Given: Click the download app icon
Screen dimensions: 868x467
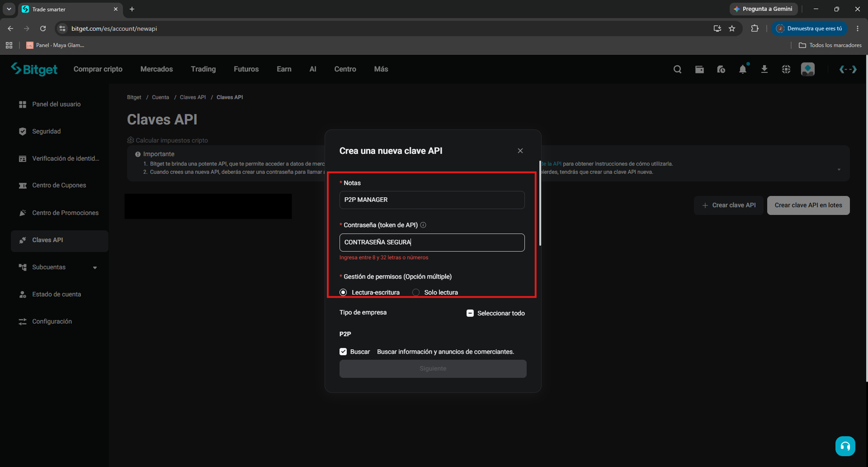Looking at the screenshot, I should [x=764, y=69].
